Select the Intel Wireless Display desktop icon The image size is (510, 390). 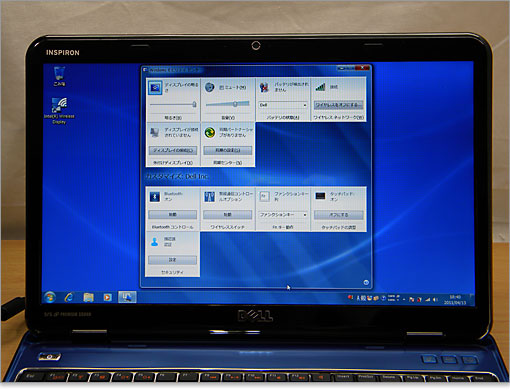(59, 111)
